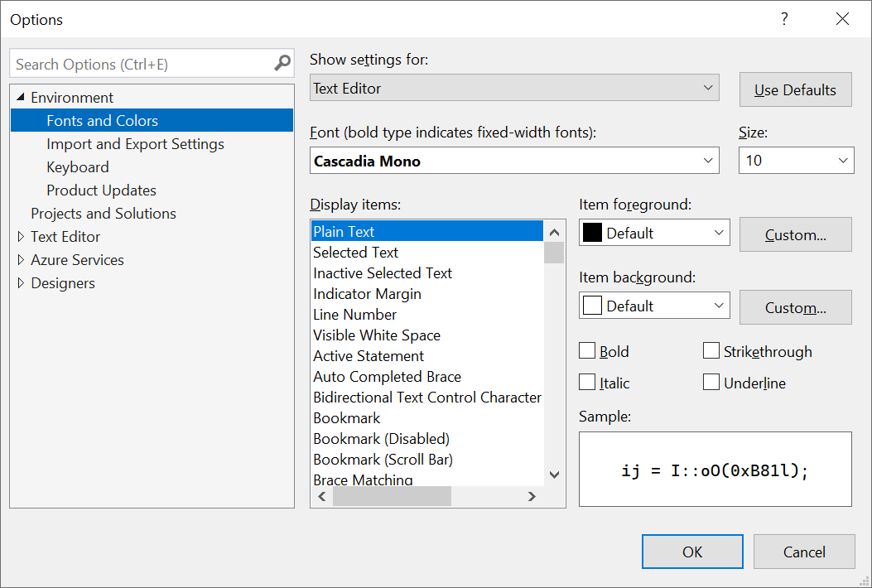Enable the Underline checkbox

coord(711,382)
